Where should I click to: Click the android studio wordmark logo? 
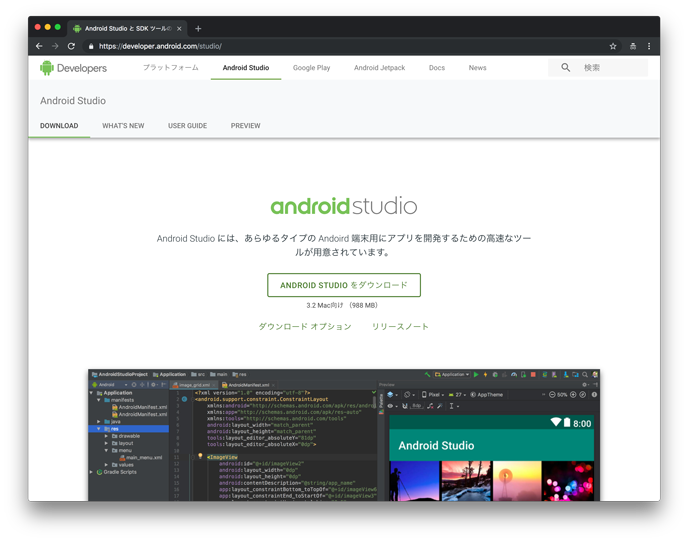344,206
